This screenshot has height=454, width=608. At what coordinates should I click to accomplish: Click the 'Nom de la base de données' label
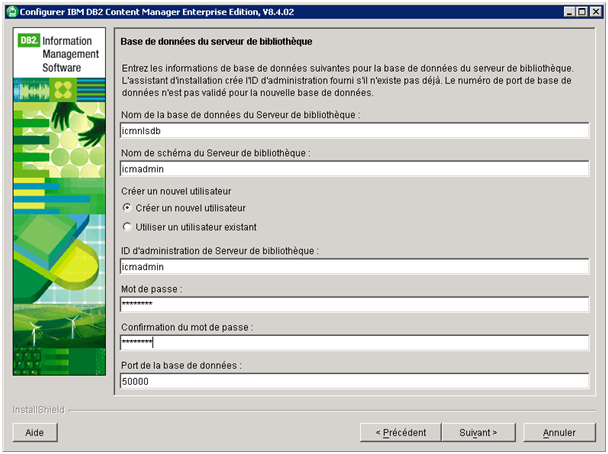[x=240, y=115]
